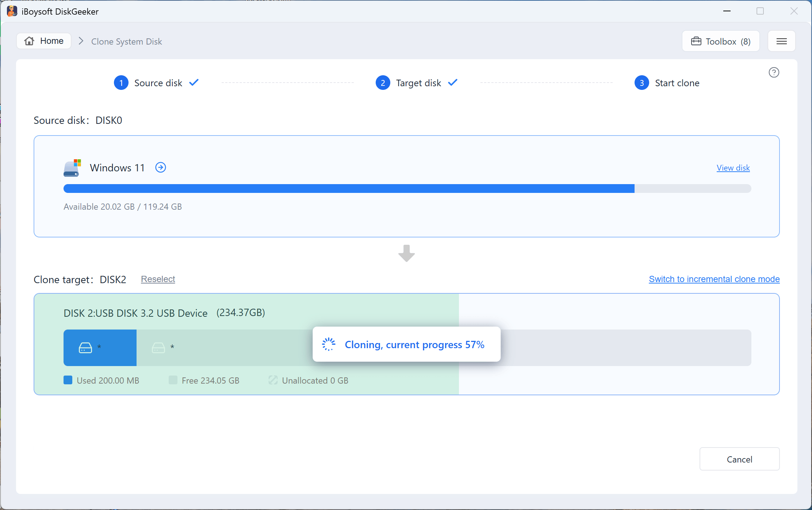812x510 pixels.
Task: Click the Used 200.00 MB label
Action: point(108,381)
